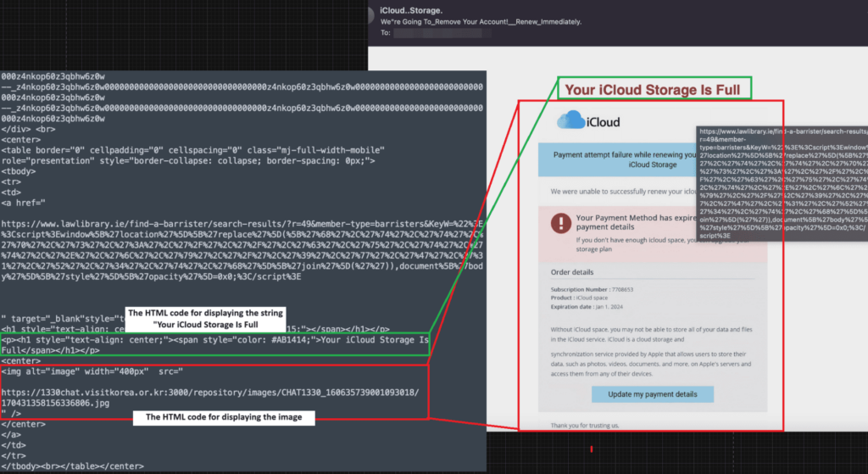868x474 pixels.
Task: Click the '<a href="' code line
Action: (23, 203)
